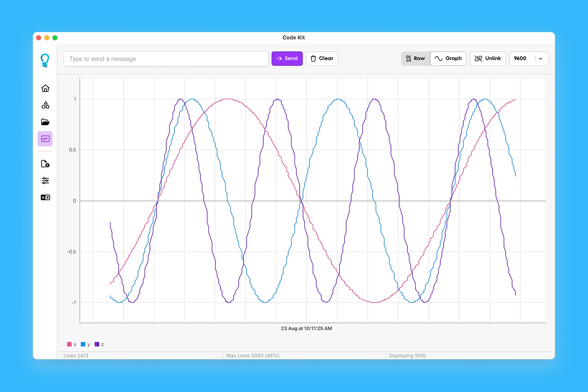Click the blue y legend color swatch

coord(83,344)
